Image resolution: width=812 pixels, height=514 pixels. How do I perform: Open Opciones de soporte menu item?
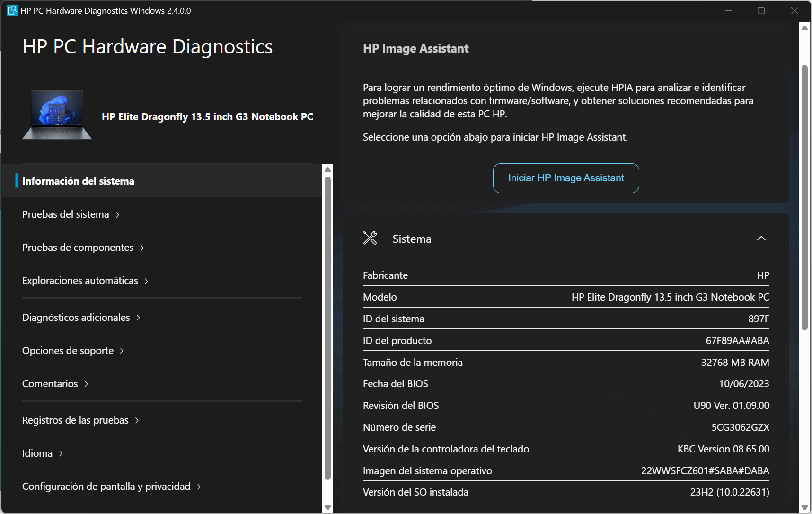click(68, 351)
